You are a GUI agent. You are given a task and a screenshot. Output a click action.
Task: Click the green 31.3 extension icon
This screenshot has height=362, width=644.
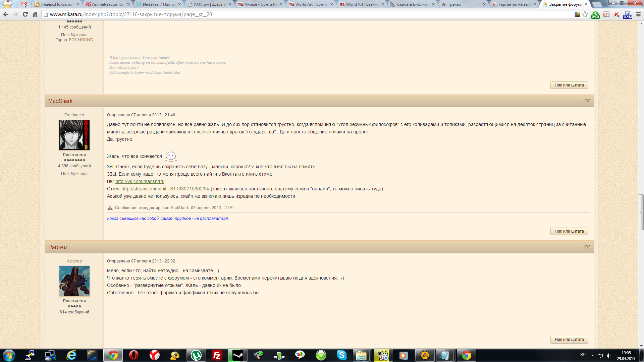(595, 15)
